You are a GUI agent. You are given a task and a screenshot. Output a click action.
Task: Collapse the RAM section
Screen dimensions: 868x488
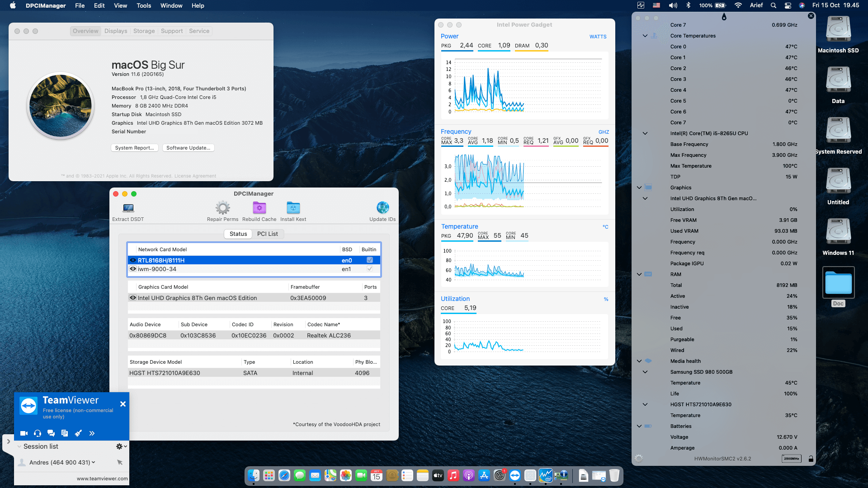click(639, 274)
